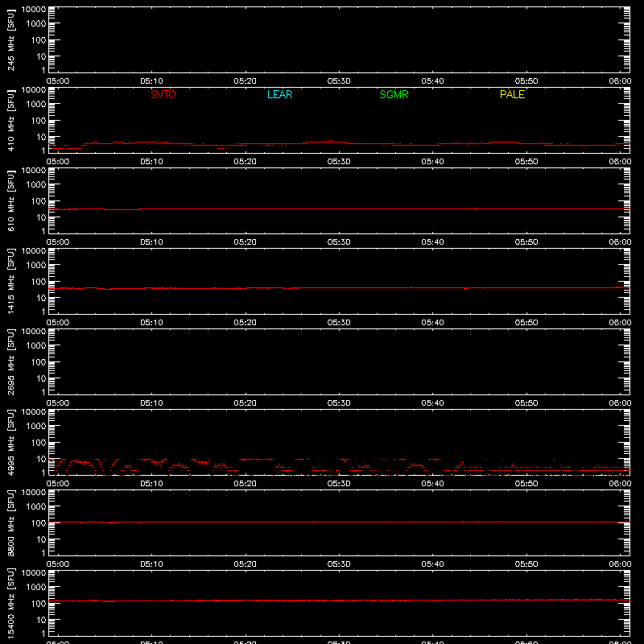Select the 4995 MHz [SFU] axis title

click(11, 443)
